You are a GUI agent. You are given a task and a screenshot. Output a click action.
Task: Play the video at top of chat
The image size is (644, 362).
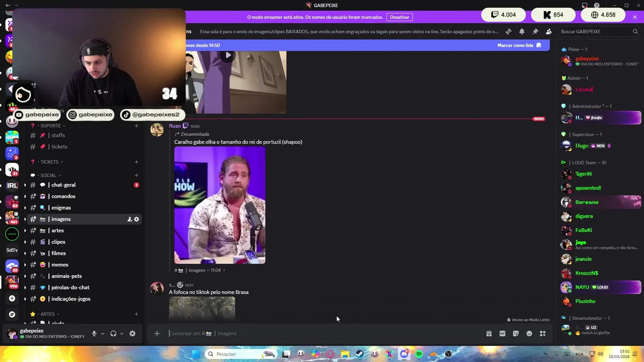pyautogui.click(x=228, y=55)
